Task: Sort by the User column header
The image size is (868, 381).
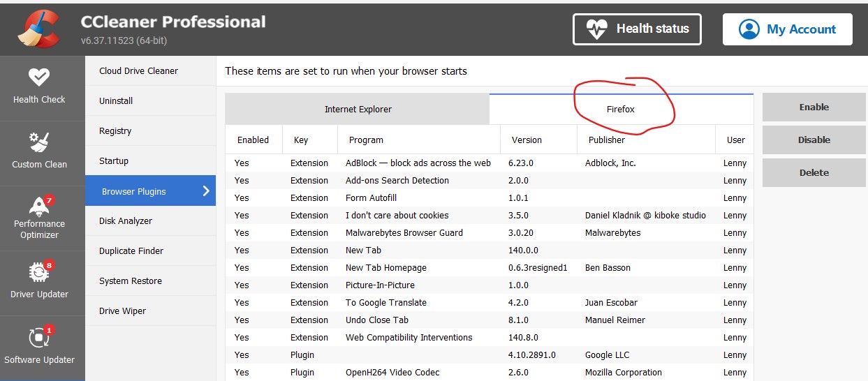Action: pyautogui.click(x=735, y=140)
